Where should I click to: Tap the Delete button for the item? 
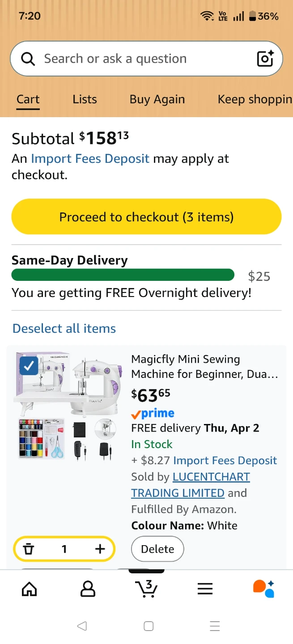point(157,549)
